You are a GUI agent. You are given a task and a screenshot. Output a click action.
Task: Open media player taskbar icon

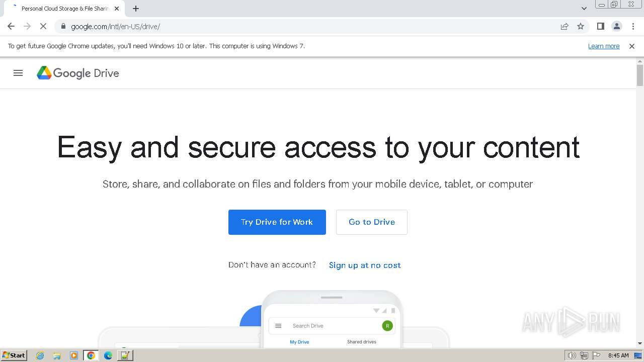[x=74, y=355]
